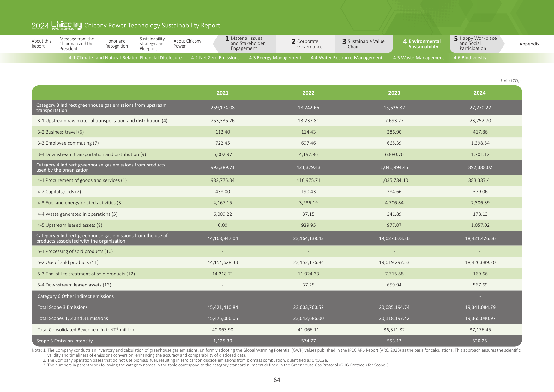Click the value 19,365,090.97

[x=480, y=318]
